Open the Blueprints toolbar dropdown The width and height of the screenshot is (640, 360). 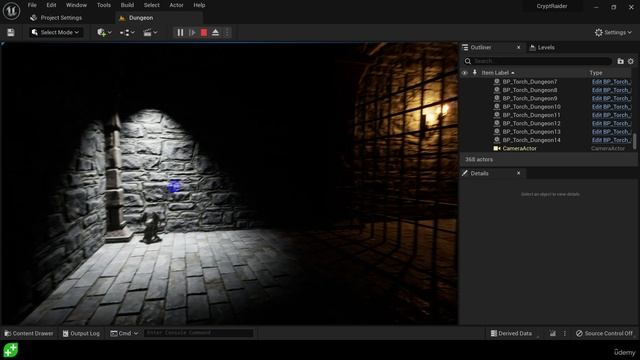[127, 33]
